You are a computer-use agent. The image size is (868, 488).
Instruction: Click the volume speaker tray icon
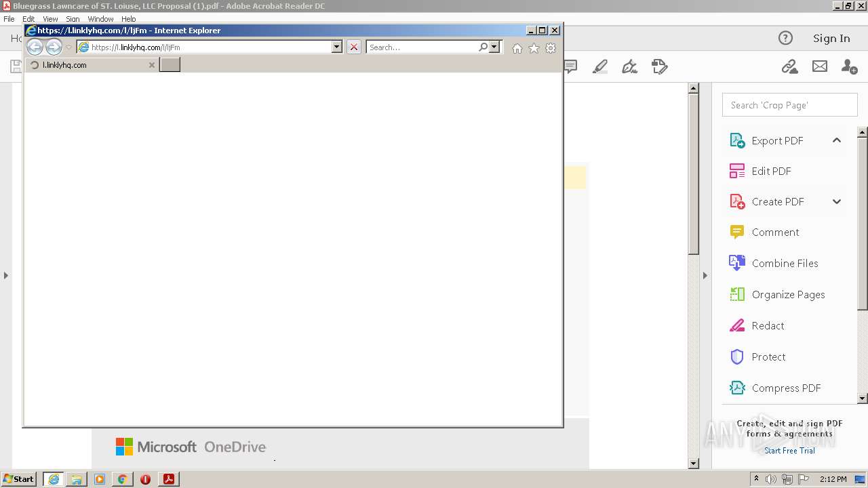[x=771, y=479]
